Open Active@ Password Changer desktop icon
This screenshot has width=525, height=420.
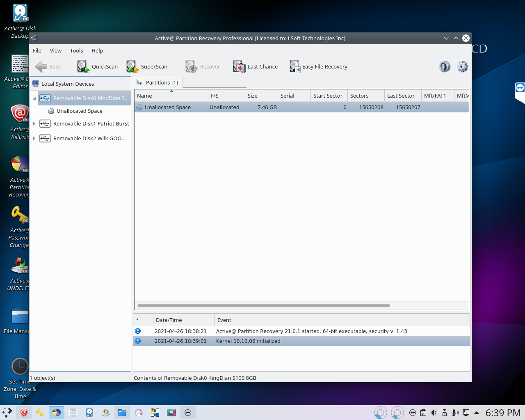coord(18,226)
